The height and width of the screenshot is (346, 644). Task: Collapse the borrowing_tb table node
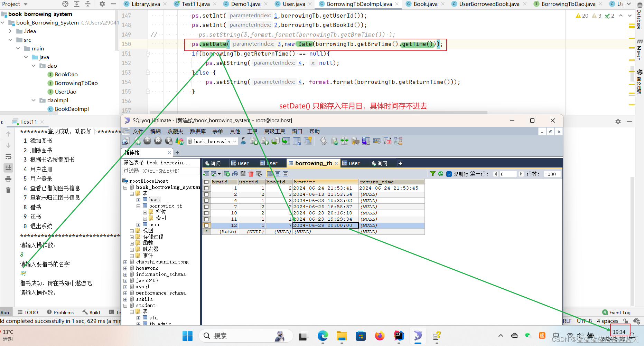pos(138,206)
